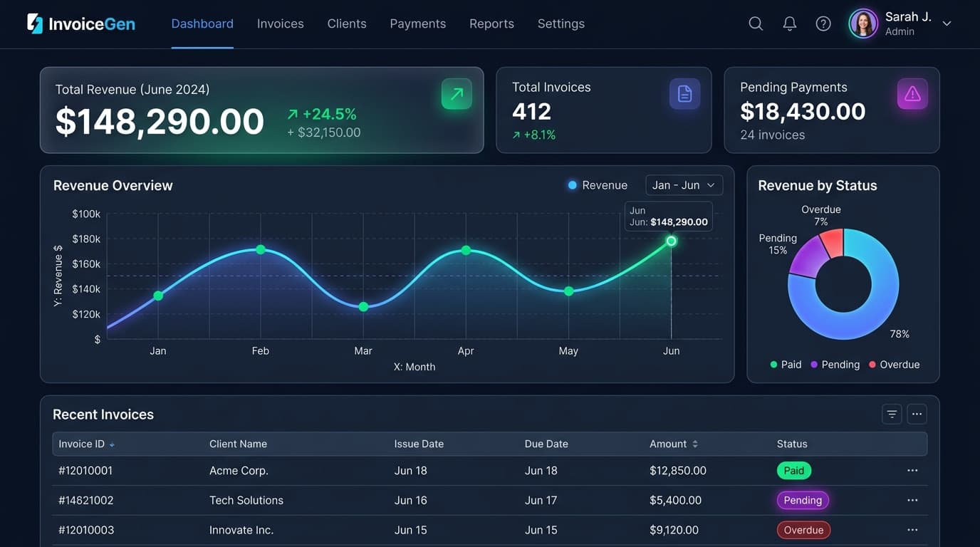Open row actions for Innovate Inc. invoice

pos(912,530)
